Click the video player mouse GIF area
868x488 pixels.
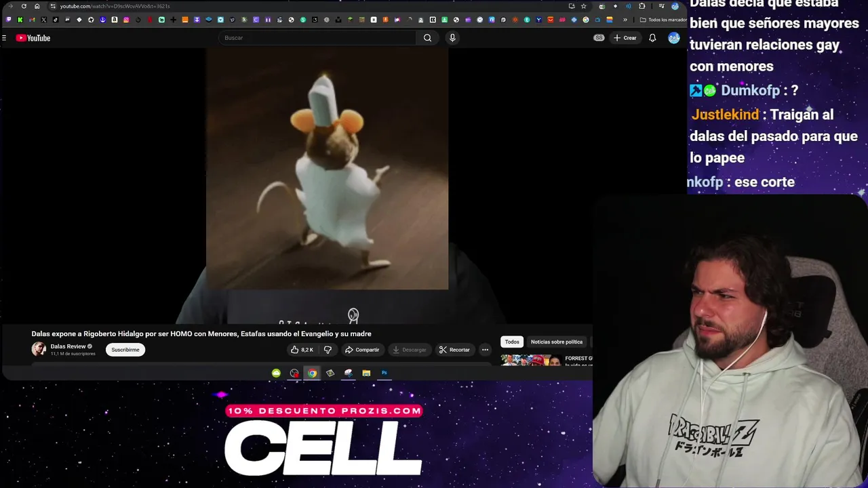click(x=327, y=168)
